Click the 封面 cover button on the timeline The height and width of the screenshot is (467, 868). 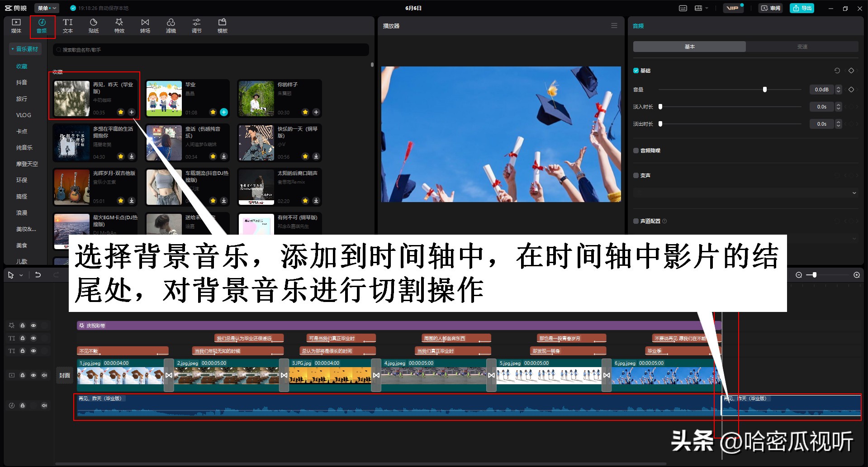(x=64, y=375)
